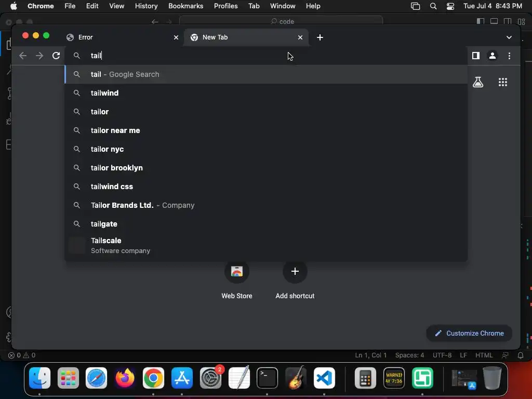Open Spotlight search in menu bar

click(433, 6)
